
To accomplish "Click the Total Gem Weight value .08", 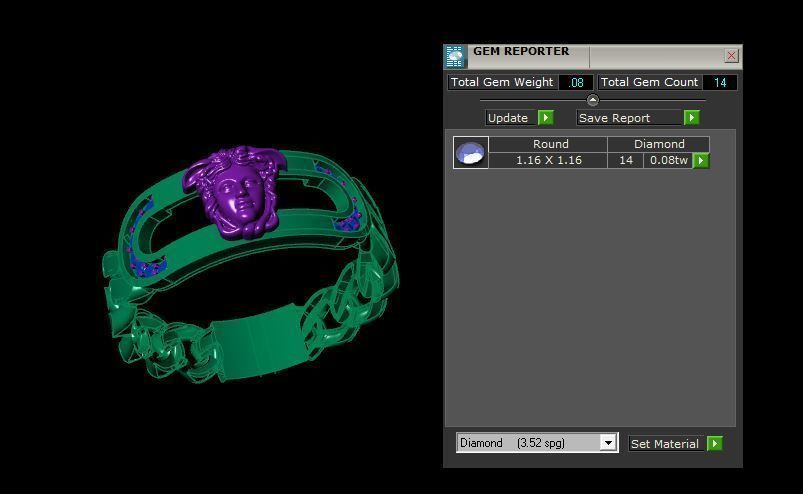I will 576,82.
